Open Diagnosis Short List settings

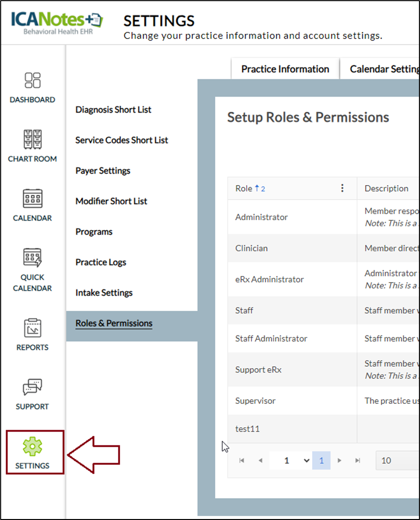pyautogui.click(x=113, y=110)
